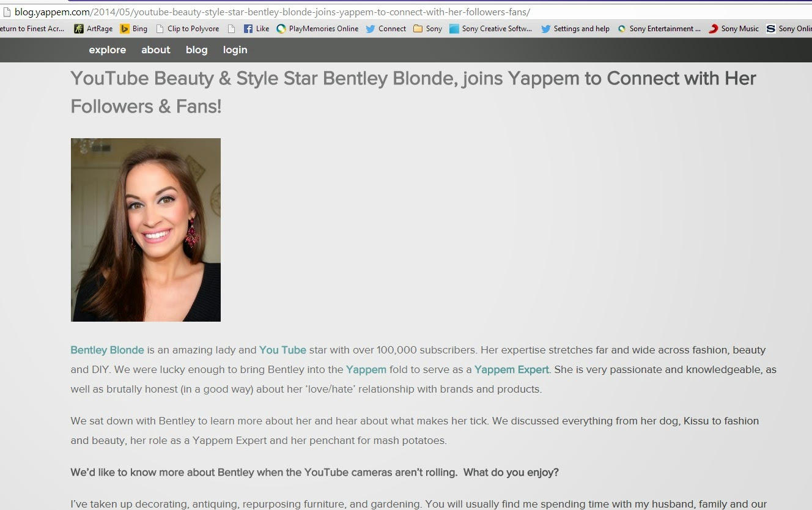Click the login navigation link
Viewport: 812px width, 510px height.
pos(235,50)
